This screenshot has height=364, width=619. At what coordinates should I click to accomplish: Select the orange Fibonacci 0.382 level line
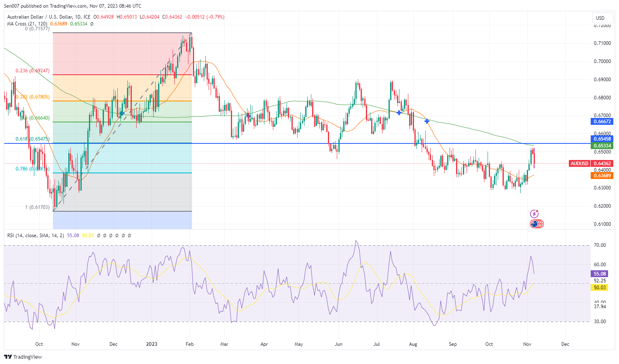123,101
